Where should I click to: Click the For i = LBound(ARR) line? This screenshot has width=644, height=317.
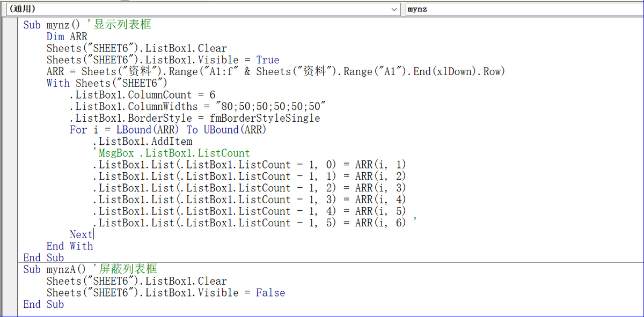coord(167,130)
